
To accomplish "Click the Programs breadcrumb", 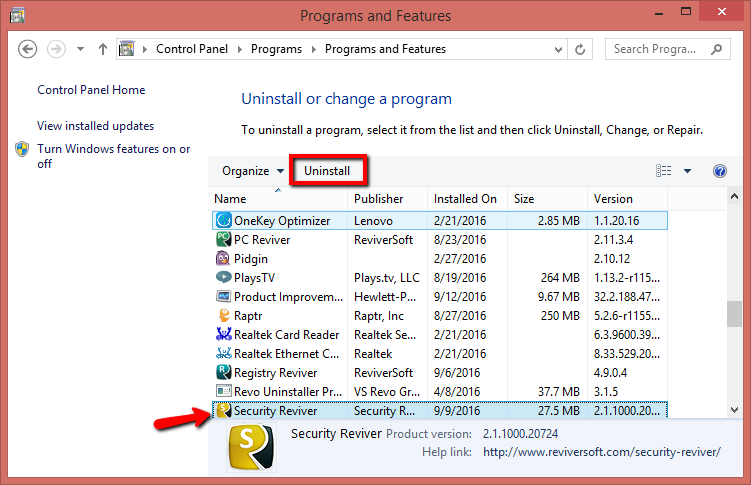I will pos(276,49).
